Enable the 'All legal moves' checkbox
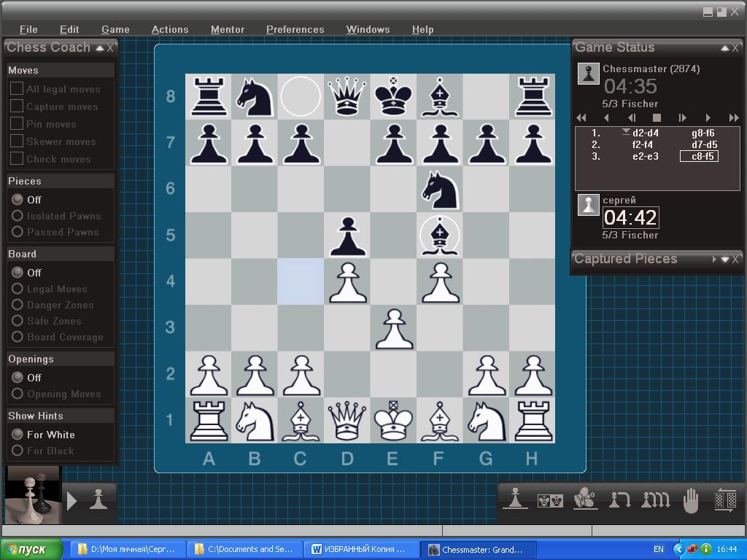 click(x=17, y=88)
